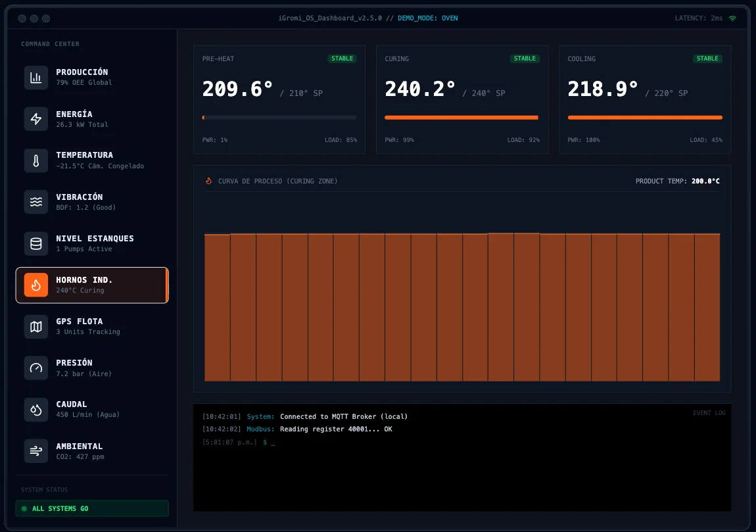Click the Nivel Estanques database icon
The height and width of the screenshot is (532, 756).
pyautogui.click(x=36, y=243)
